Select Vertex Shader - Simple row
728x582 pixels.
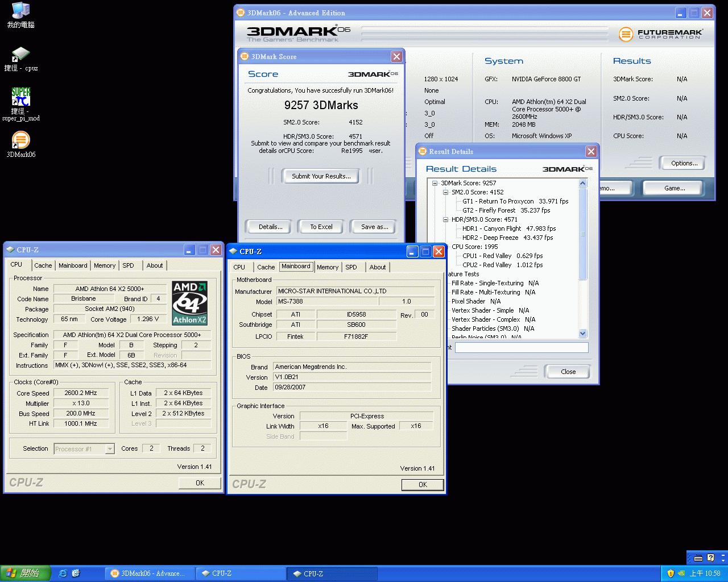click(x=490, y=310)
